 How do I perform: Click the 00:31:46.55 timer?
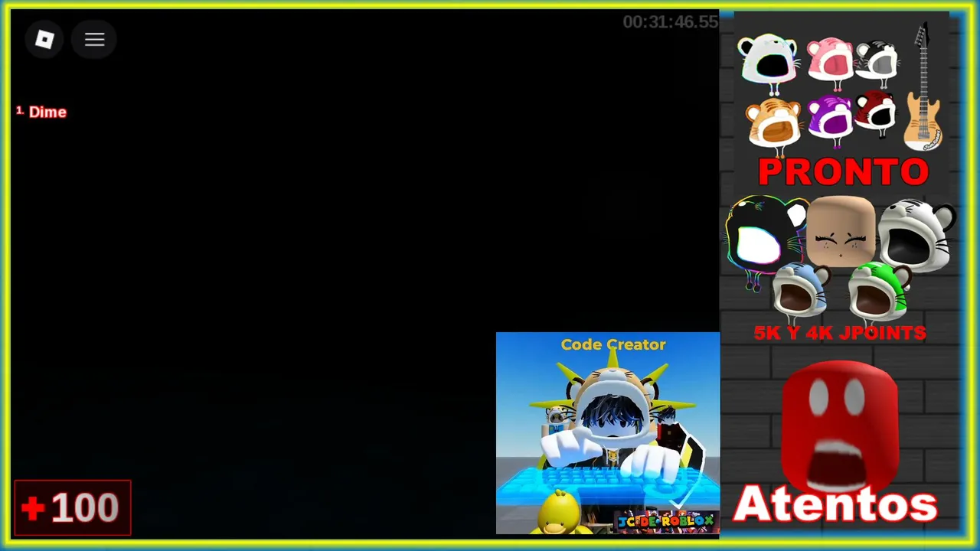pyautogui.click(x=670, y=22)
